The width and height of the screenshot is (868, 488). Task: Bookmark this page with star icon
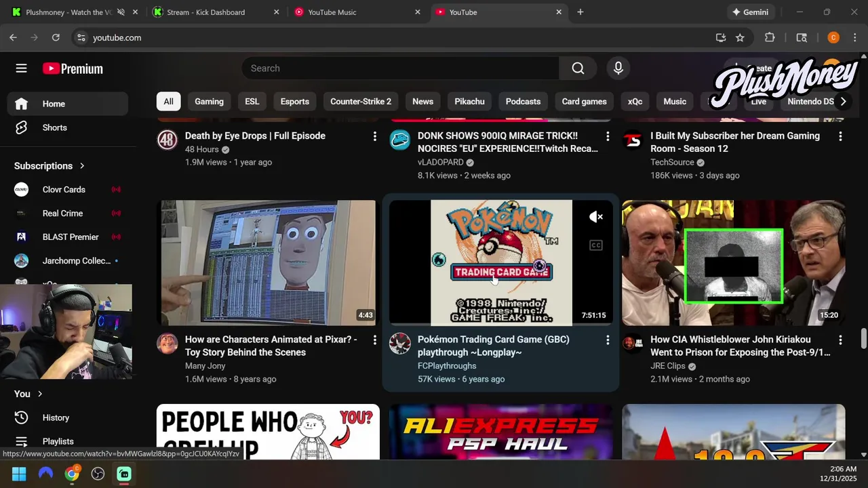(x=740, y=38)
